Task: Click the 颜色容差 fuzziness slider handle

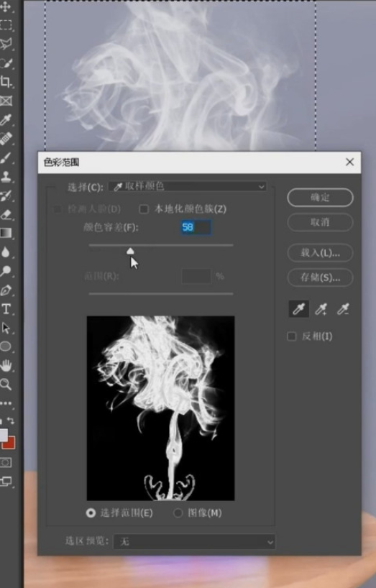Action: coord(130,251)
